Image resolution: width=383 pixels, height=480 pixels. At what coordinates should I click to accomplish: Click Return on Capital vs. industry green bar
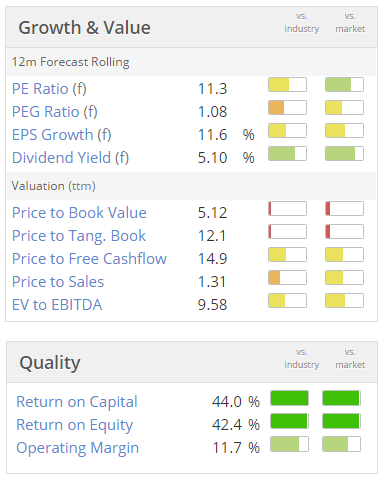(x=289, y=398)
